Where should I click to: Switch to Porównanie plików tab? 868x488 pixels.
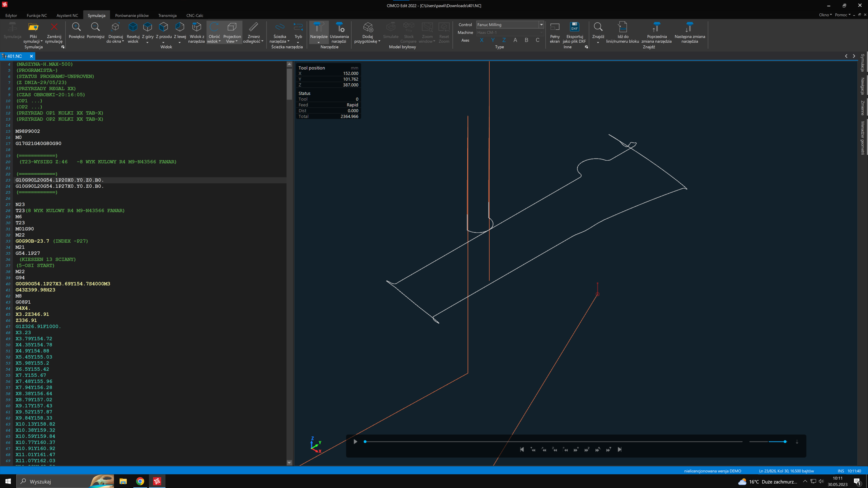pos(132,16)
